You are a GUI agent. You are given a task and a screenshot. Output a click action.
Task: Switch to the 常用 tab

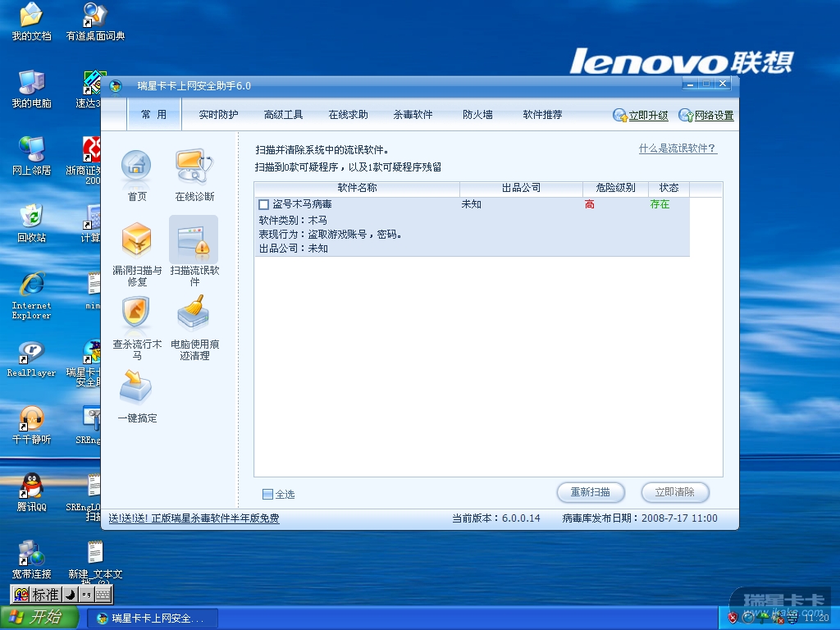153,115
